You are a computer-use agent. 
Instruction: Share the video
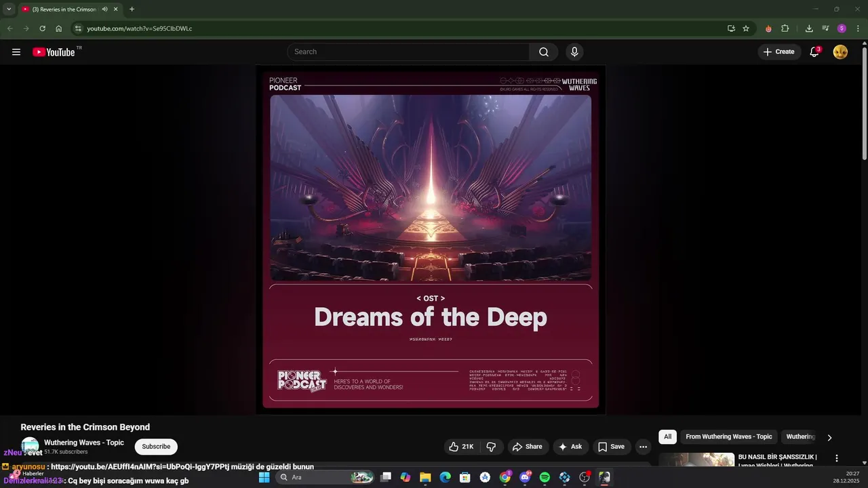click(x=528, y=447)
